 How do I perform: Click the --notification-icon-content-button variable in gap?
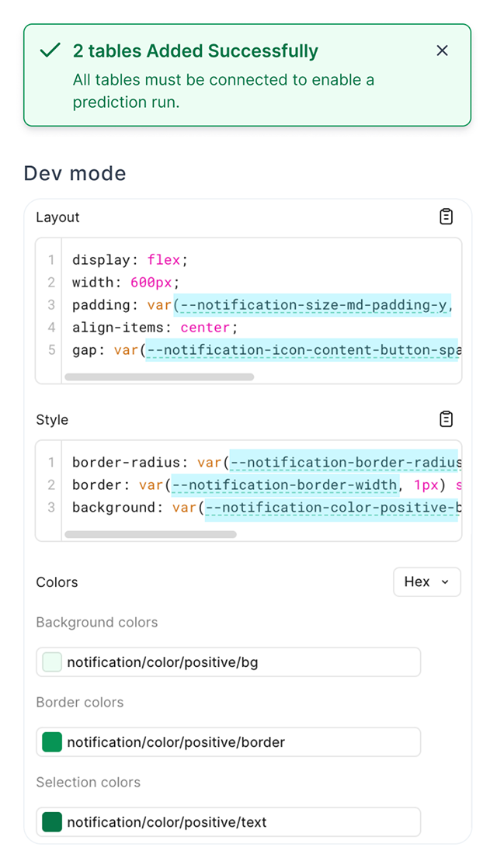point(303,350)
